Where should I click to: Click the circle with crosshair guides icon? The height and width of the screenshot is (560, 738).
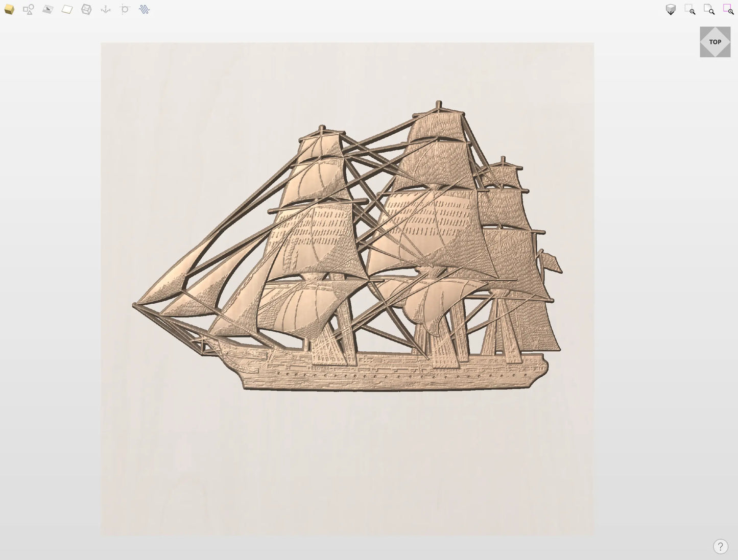pyautogui.click(x=125, y=10)
